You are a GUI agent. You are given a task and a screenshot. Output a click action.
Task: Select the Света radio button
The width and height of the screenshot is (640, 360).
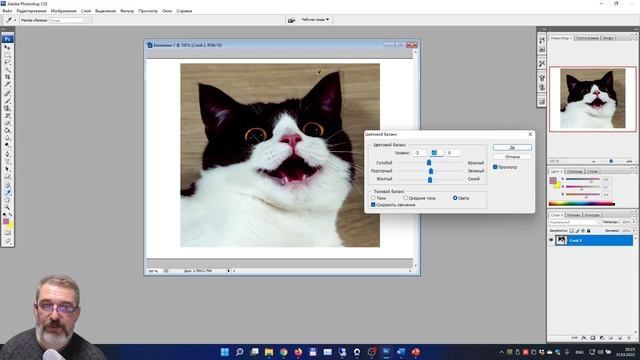455,198
